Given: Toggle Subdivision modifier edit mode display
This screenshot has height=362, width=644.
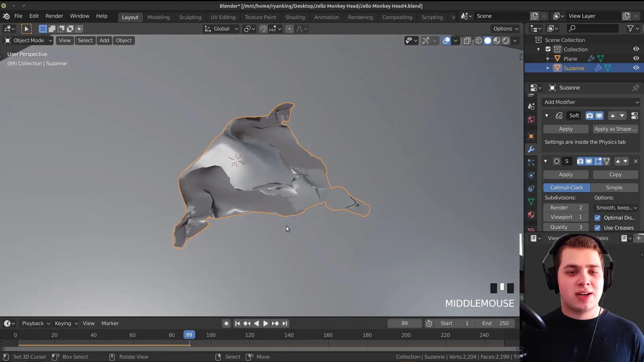Looking at the screenshot, I should click(x=598, y=161).
